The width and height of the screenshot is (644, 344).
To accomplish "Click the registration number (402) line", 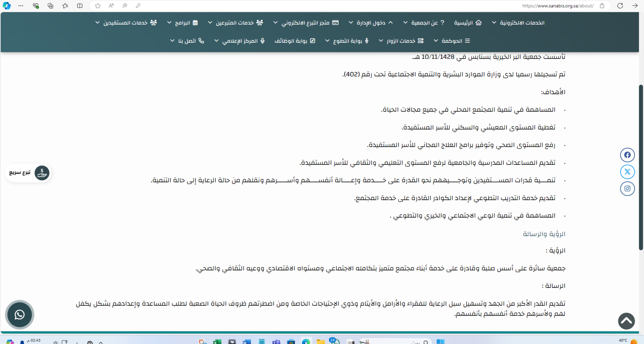I will pyautogui.click(x=454, y=74).
